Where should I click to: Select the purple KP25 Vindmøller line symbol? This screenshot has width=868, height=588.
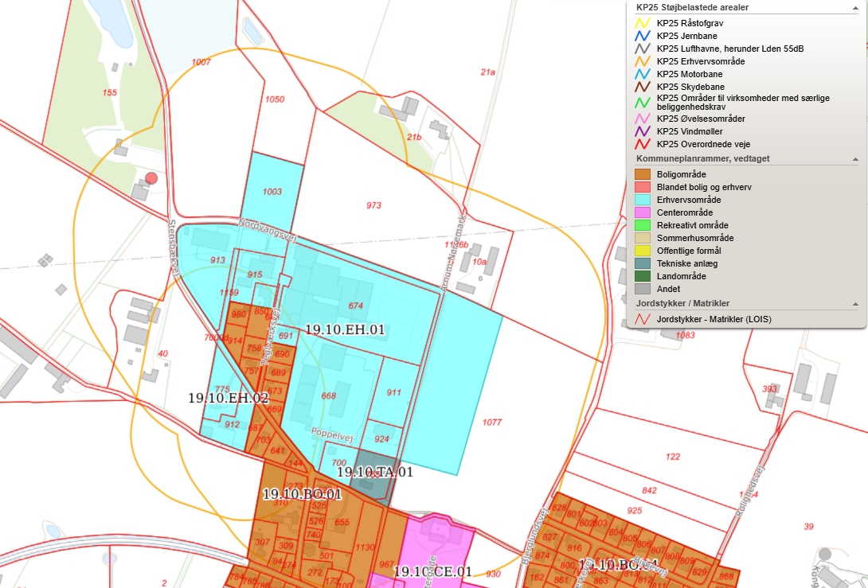coord(643,131)
